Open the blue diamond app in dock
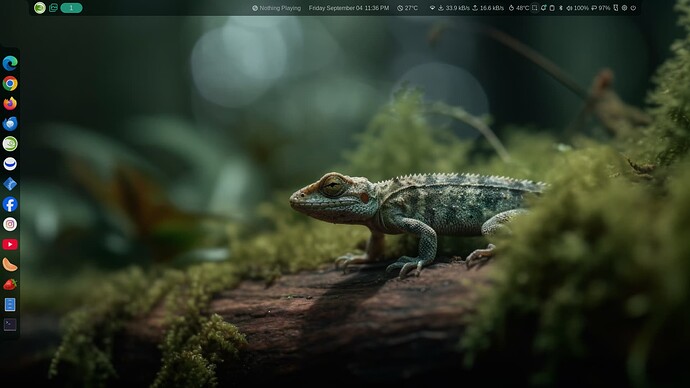The width and height of the screenshot is (690, 388). pos(10,184)
